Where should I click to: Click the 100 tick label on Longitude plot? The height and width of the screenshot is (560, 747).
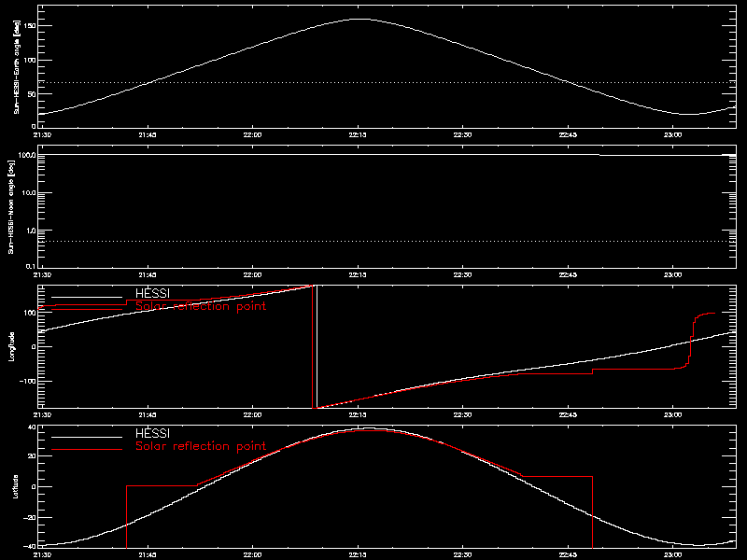[30, 313]
